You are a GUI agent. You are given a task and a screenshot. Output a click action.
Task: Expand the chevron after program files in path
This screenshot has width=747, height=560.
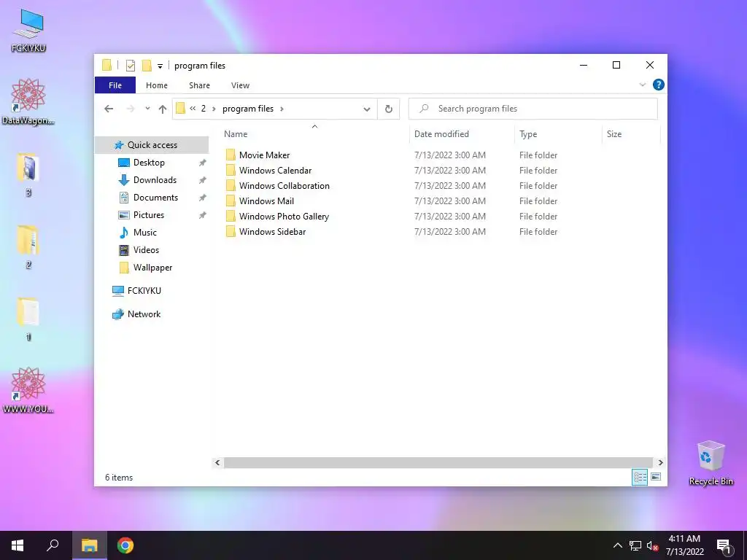[x=282, y=109]
